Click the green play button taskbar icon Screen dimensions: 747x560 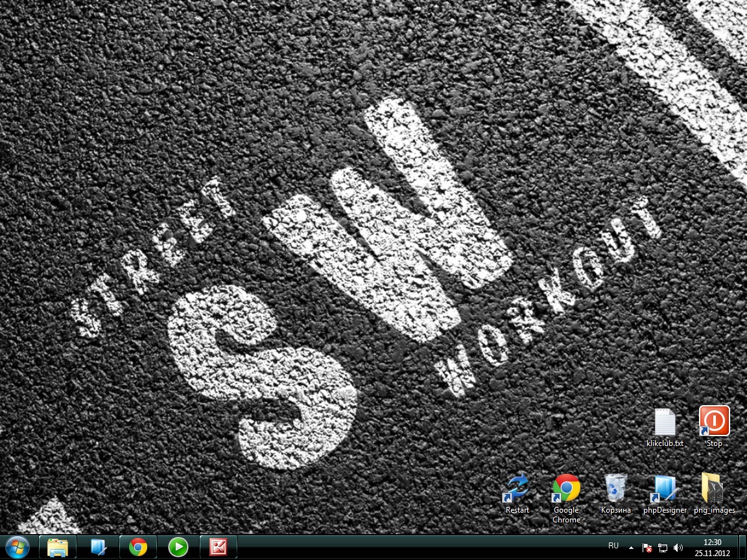[x=178, y=547]
